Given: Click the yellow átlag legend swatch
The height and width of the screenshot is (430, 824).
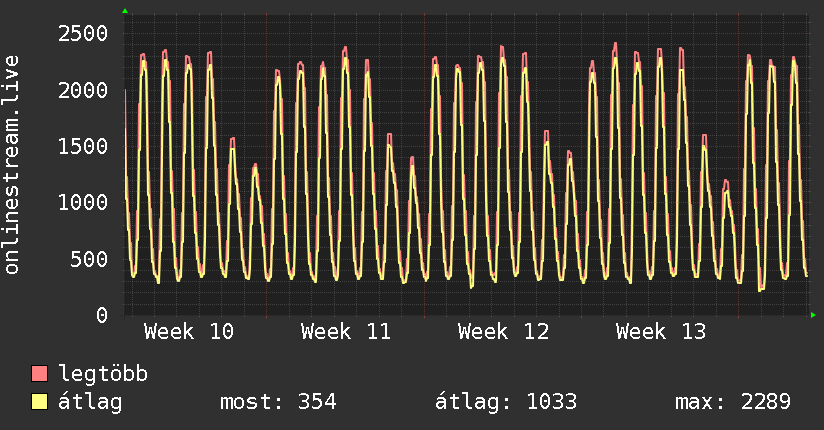Looking at the screenshot, I should click(x=39, y=402).
